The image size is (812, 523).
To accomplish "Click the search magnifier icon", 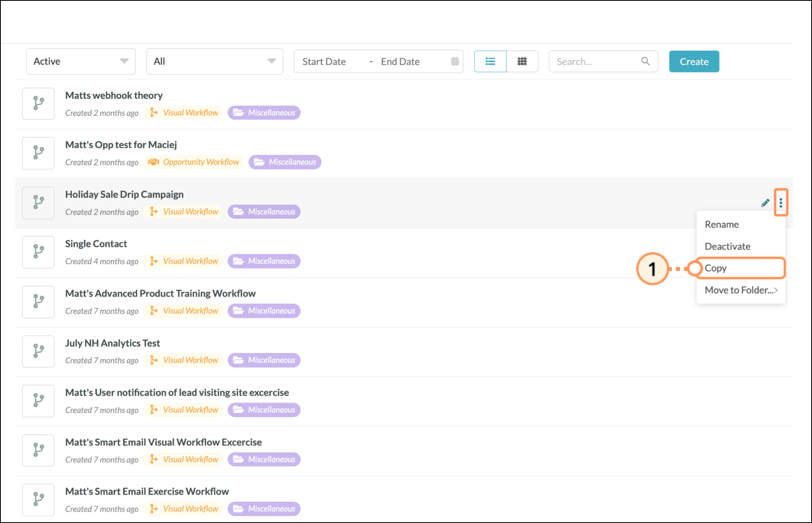I will tap(645, 62).
